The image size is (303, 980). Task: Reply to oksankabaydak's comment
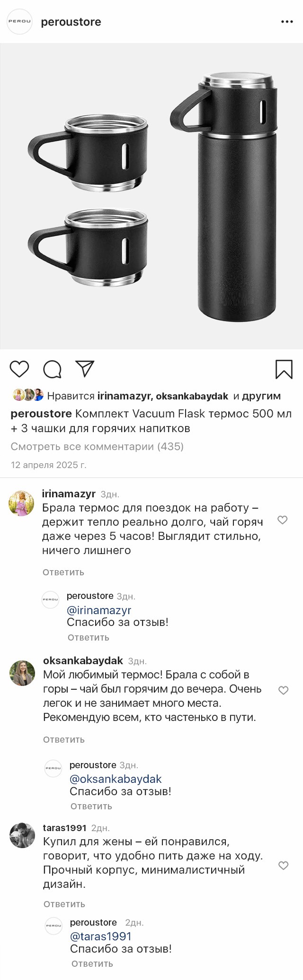(x=64, y=740)
